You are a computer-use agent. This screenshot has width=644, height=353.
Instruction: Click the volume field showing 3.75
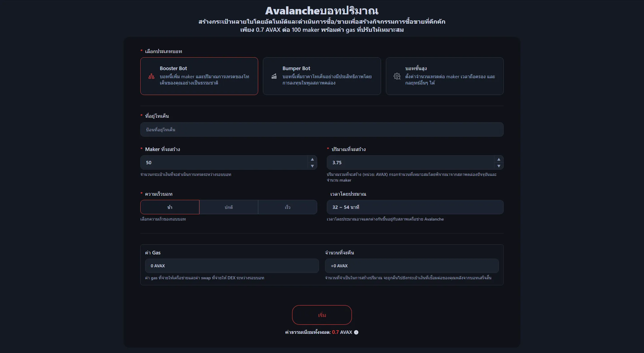point(410,162)
